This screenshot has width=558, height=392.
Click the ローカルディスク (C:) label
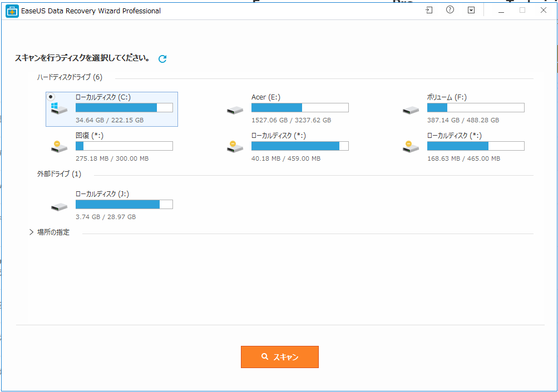[x=103, y=97]
